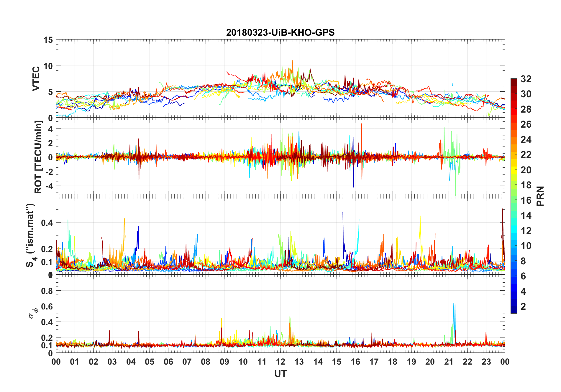The height and width of the screenshot is (392, 561).
Task: Click colorbar tick value 8
Action: coord(523,261)
